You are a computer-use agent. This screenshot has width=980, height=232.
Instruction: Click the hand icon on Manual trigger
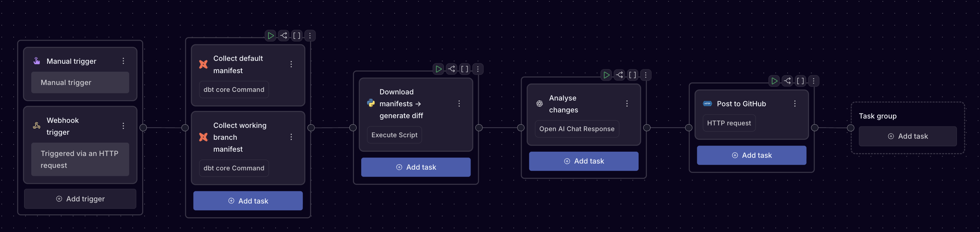pos(37,61)
